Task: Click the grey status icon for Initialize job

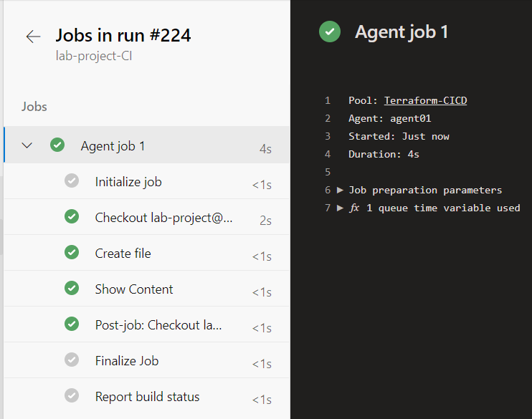Action: (72, 180)
